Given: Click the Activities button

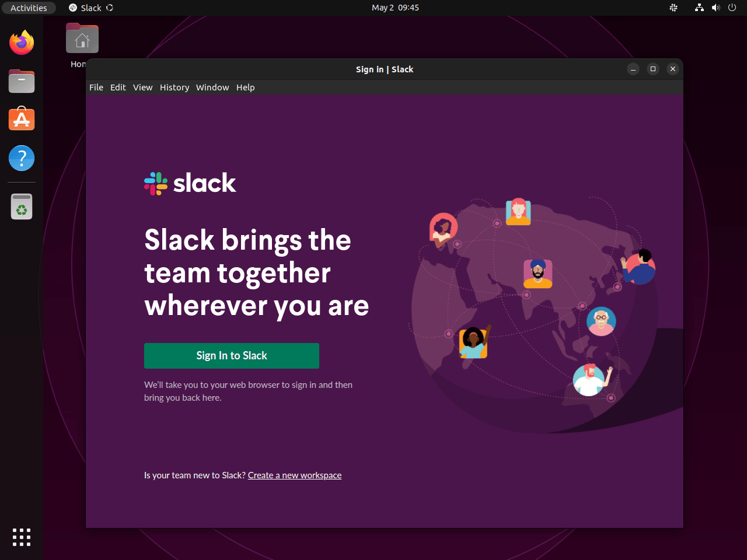Looking at the screenshot, I should [29, 8].
